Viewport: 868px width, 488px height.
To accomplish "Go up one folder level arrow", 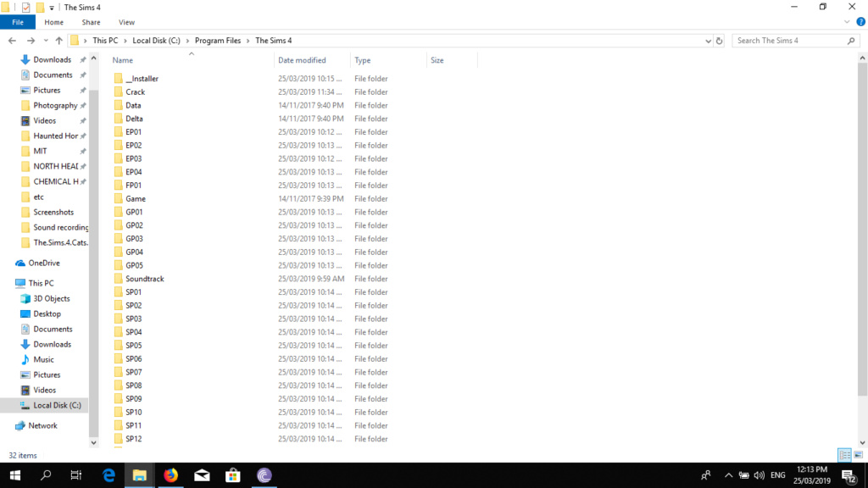I will click(x=59, y=41).
